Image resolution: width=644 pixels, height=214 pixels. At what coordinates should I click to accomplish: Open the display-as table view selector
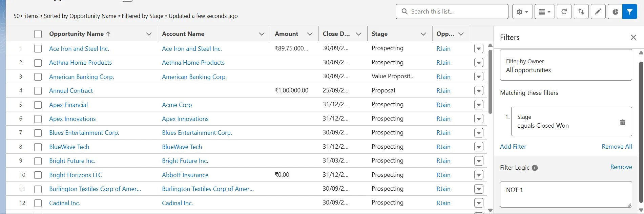click(544, 12)
